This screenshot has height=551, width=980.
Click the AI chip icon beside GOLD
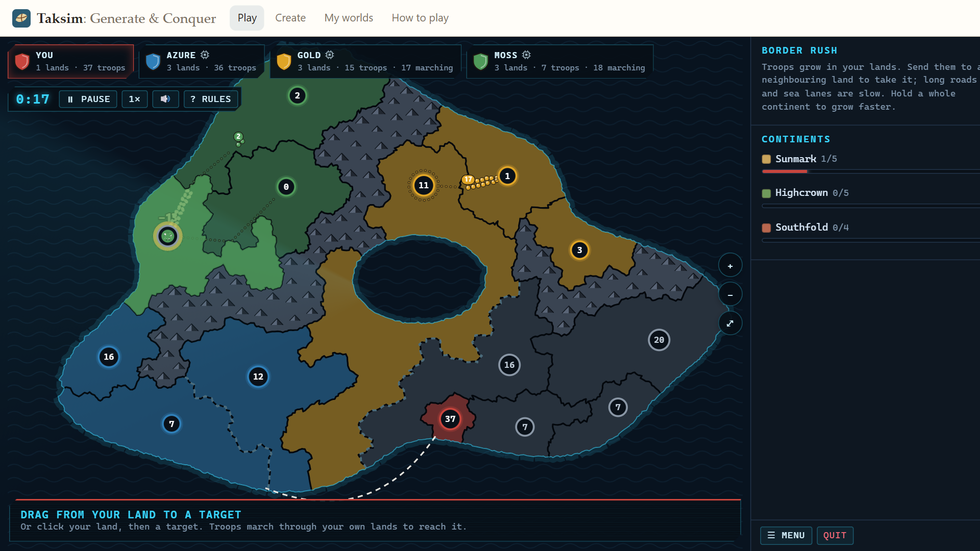330,55
